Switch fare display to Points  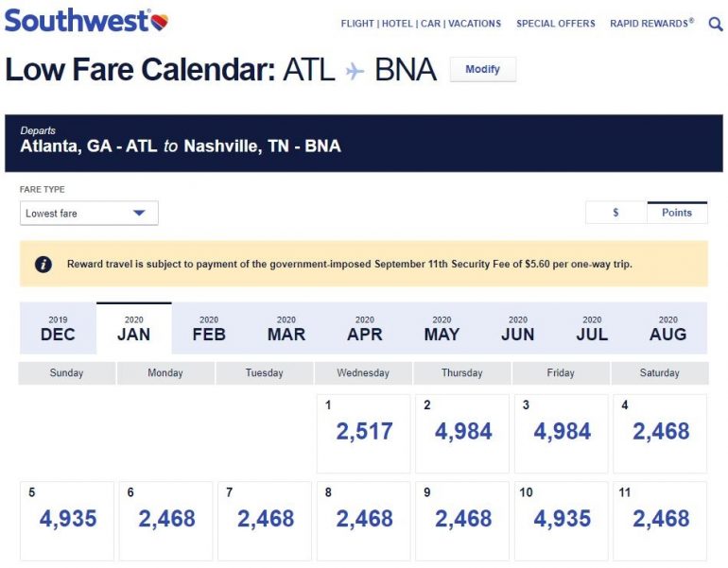[677, 213]
